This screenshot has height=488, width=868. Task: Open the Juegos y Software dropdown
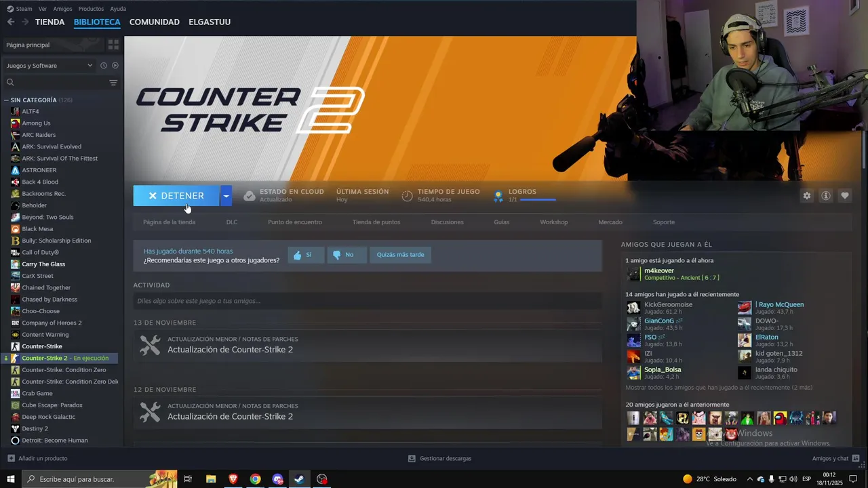pos(50,66)
